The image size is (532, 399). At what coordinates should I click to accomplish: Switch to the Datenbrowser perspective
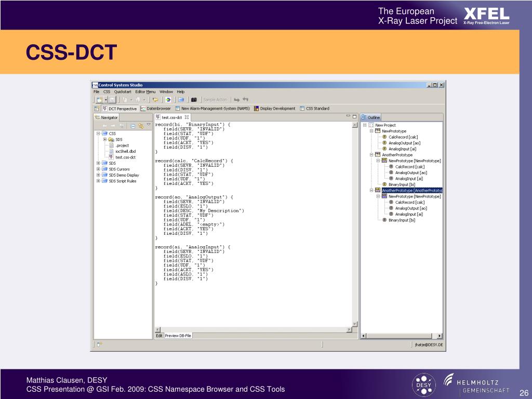tap(156, 109)
